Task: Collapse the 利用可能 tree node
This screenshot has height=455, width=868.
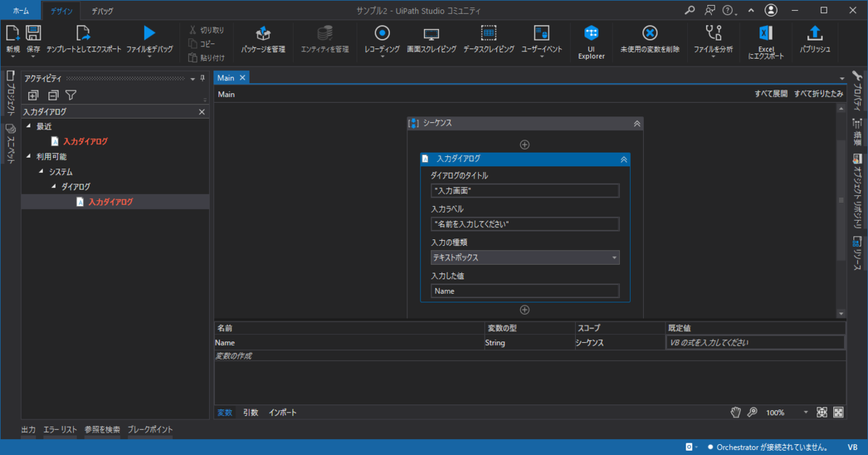Action: coord(30,156)
